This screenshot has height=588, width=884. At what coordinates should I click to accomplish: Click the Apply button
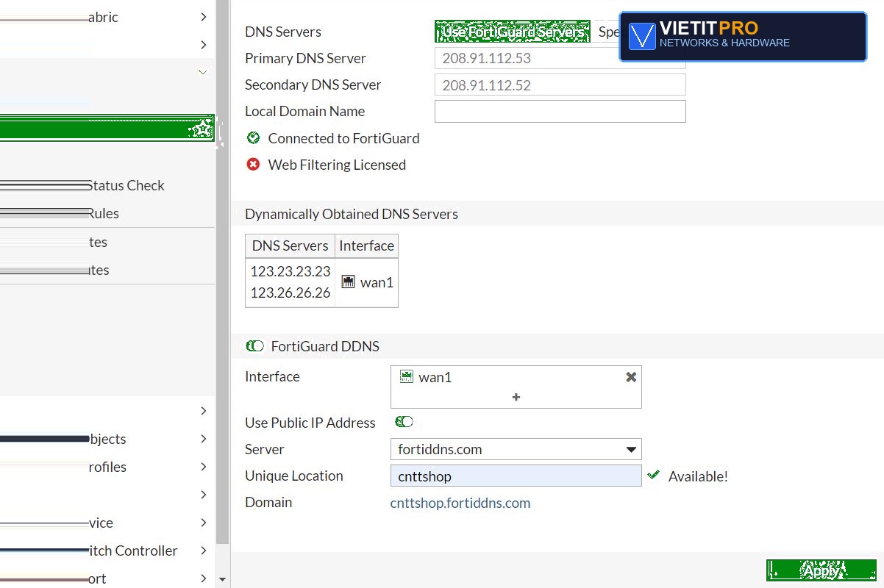[821, 570]
